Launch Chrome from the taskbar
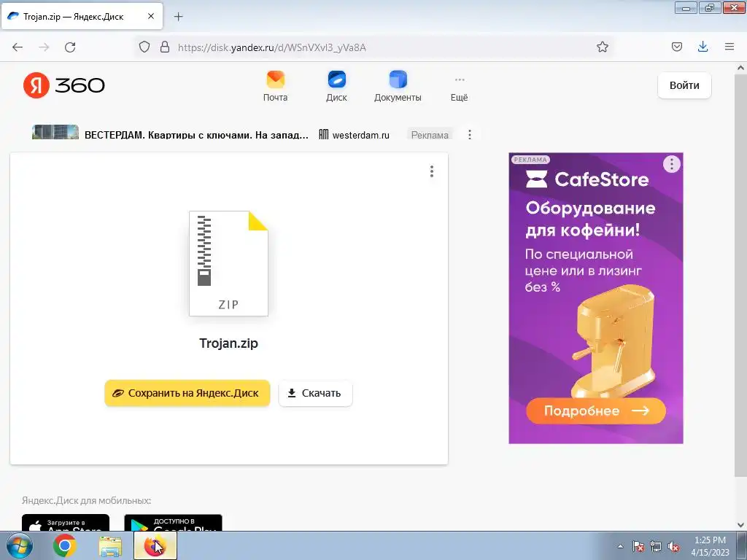747x560 pixels. (65, 545)
